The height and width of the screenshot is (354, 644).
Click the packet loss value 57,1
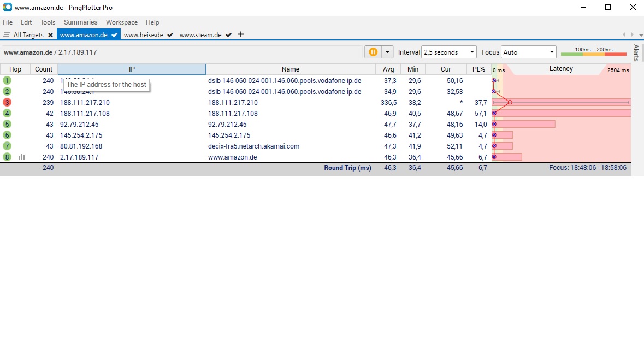click(481, 113)
